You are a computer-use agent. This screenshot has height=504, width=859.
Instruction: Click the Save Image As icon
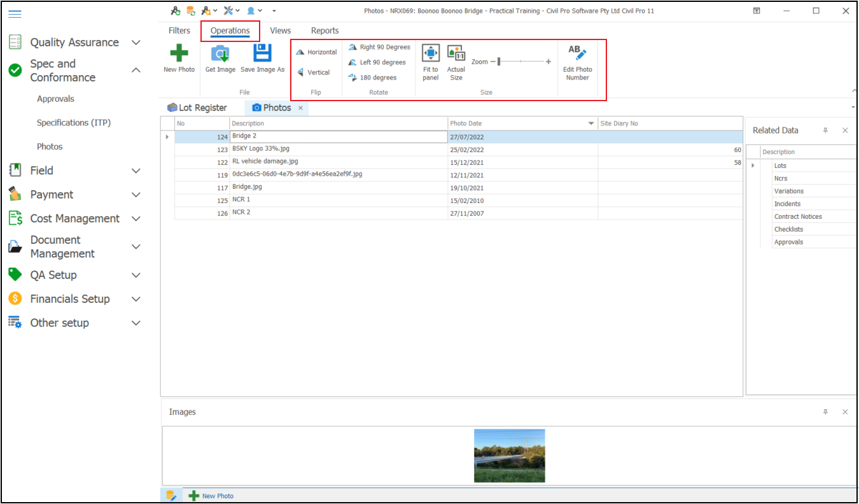click(x=262, y=53)
